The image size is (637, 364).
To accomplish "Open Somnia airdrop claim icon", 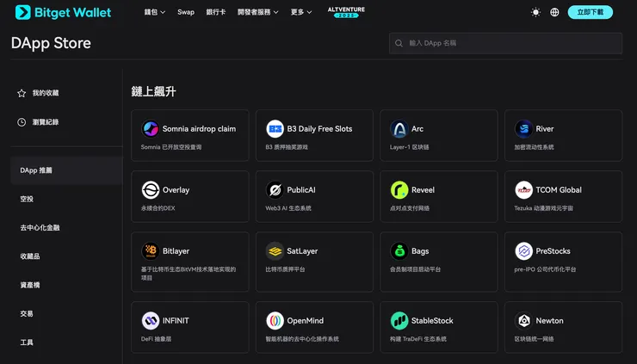I will tap(151, 129).
